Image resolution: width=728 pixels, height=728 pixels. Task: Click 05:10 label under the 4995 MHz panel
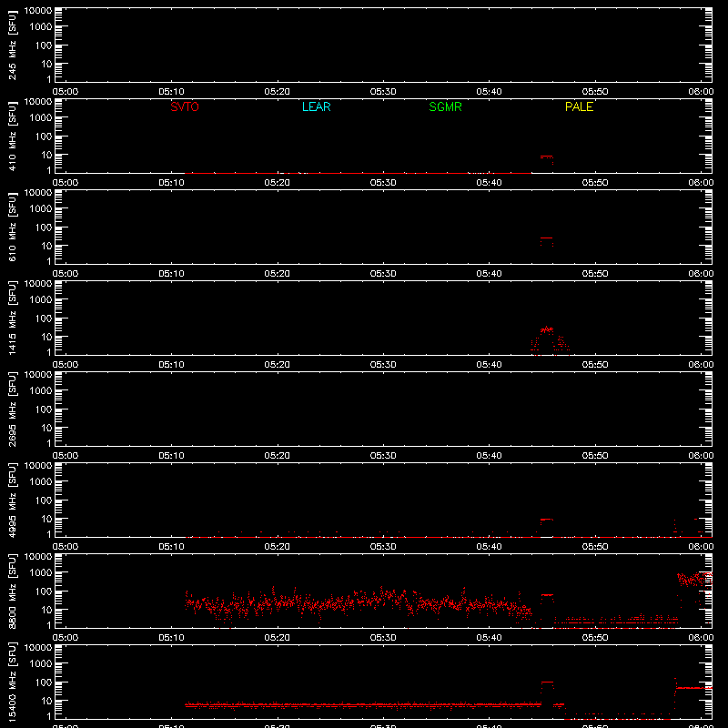171,547
